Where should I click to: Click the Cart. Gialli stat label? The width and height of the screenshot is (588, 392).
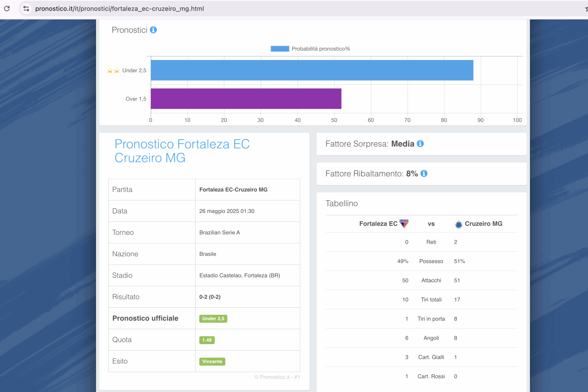[x=431, y=357]
